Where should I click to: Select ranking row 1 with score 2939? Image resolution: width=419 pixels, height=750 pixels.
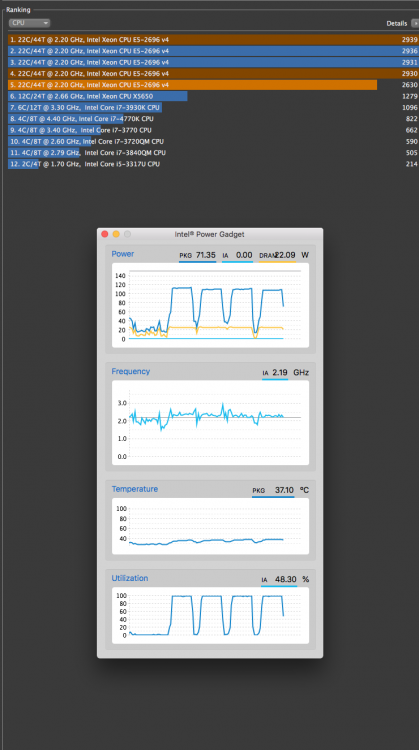213,40
